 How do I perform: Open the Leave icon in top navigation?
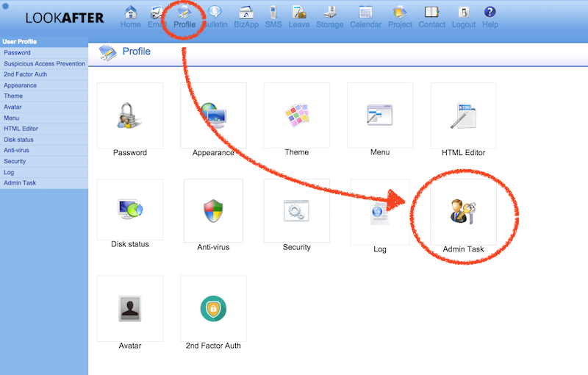[299, 12]
